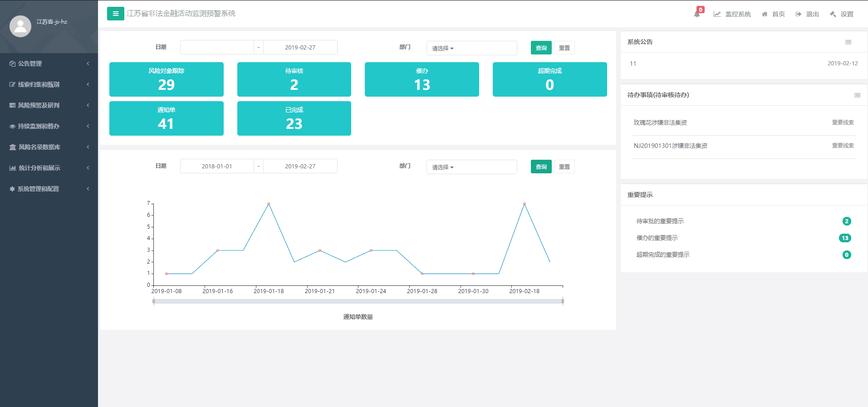Click the chart section 重置 button

(564, 167)
